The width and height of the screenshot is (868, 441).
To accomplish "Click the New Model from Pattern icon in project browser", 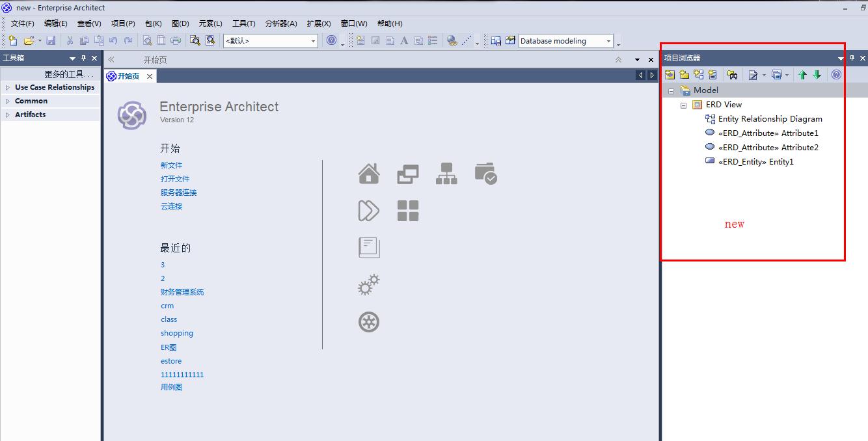I will [670, 75].
